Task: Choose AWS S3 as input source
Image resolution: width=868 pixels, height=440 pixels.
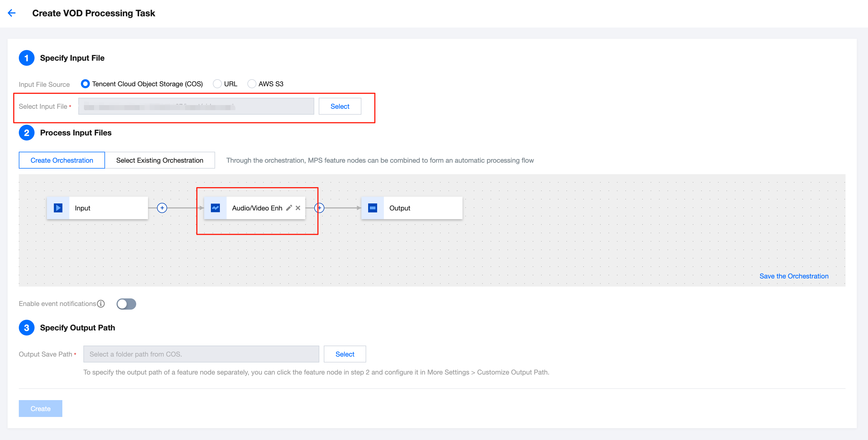Action: tap(252, 84)
